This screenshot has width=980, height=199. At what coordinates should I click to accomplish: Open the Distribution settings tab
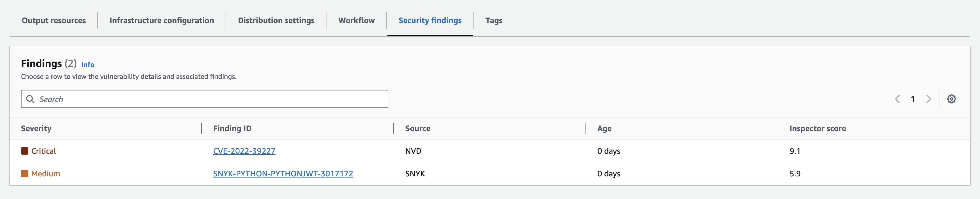pos(275,21)
